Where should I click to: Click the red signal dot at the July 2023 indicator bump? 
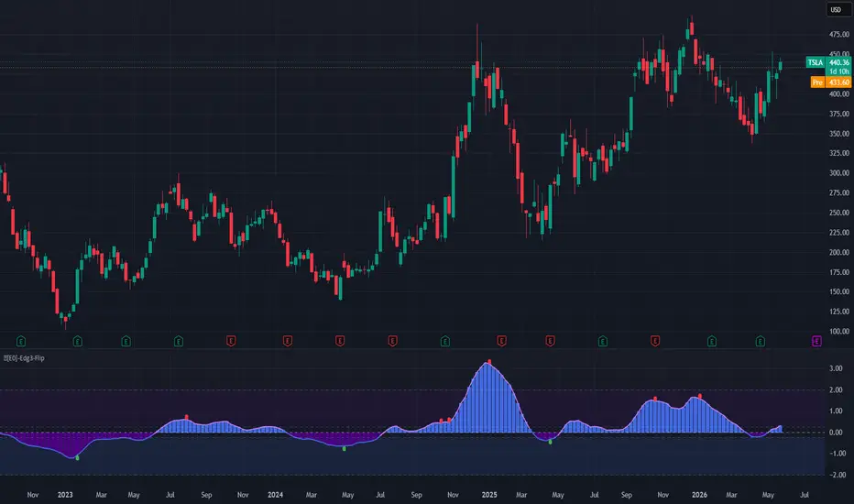(x=187, y=417)
